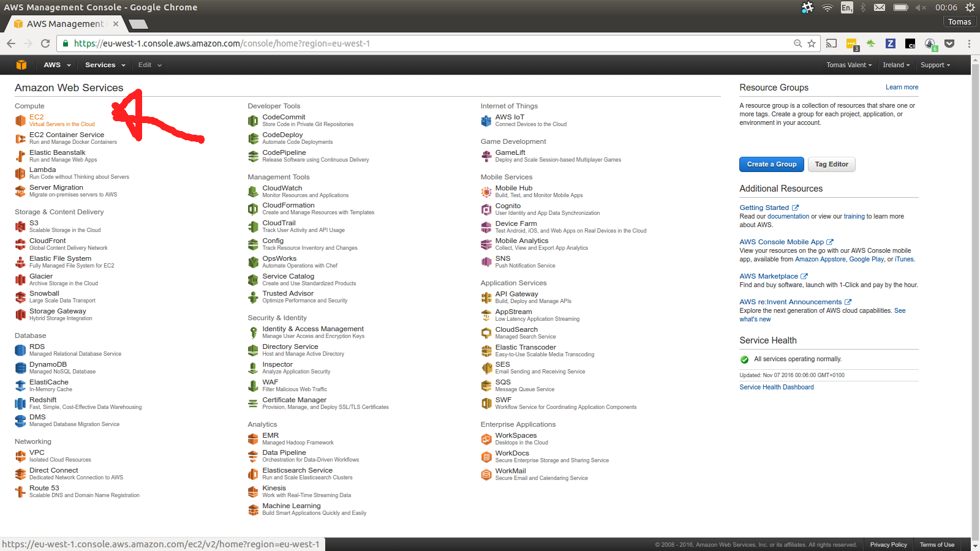This screenshot has width=980, height=551.
Task: Click the DynamoDB icon
Action: click(x=20, y=368)
